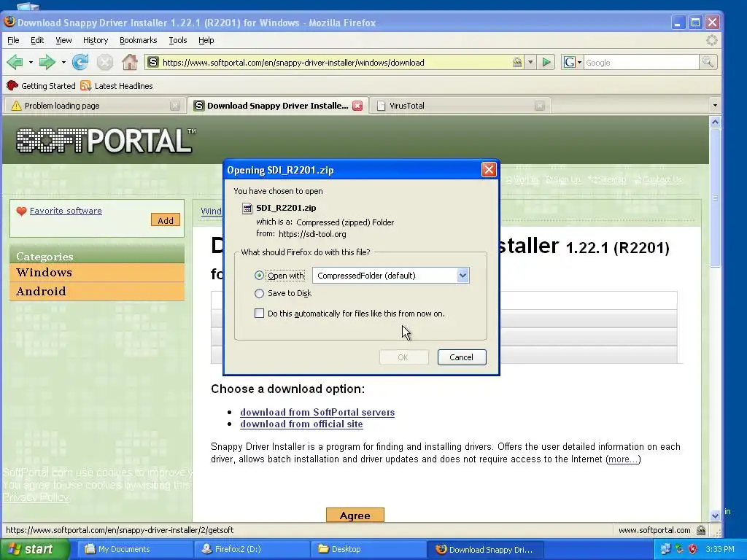Click into the Google search box
Screen dimensions: 747x560
tap(640, 63)
